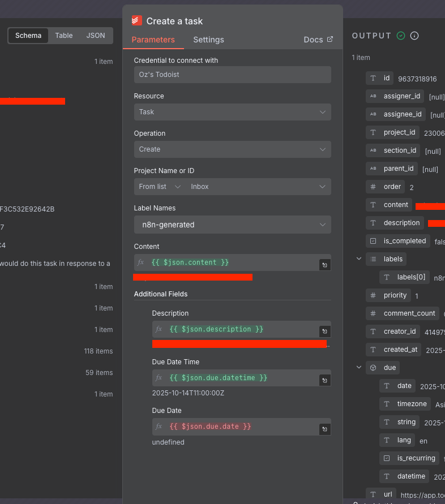Click the Oz's Todoist credential field
Screen dimensions: 445x504
click(x=232, y=75)
